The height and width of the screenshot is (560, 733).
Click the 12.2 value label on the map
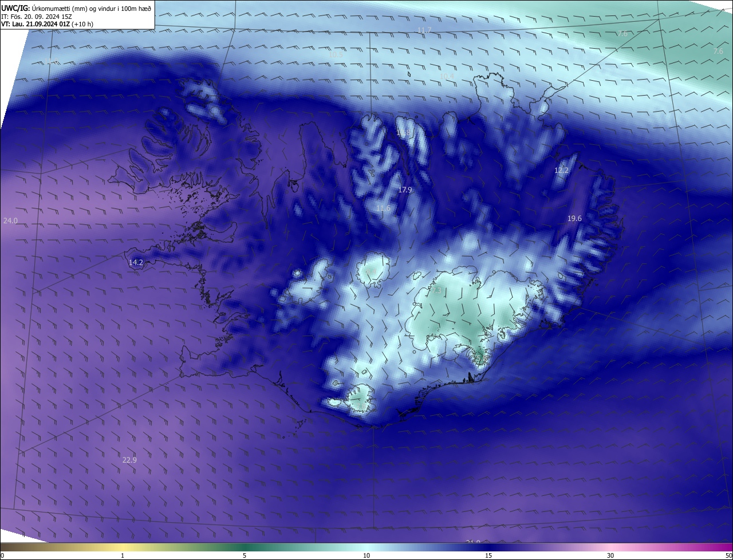[561, 170]
